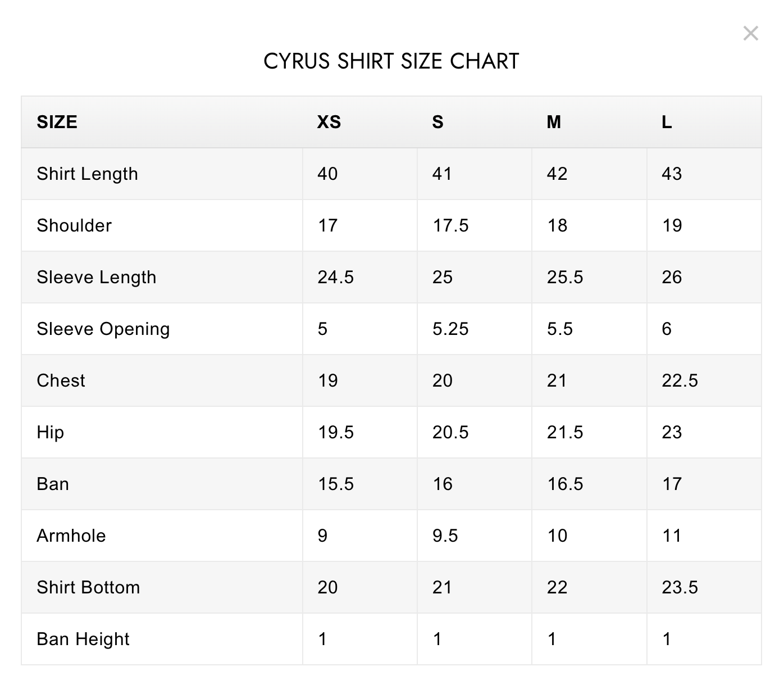
Task: Click the Cyrus Shirt Size Chart title
Action: coord(391,61)
